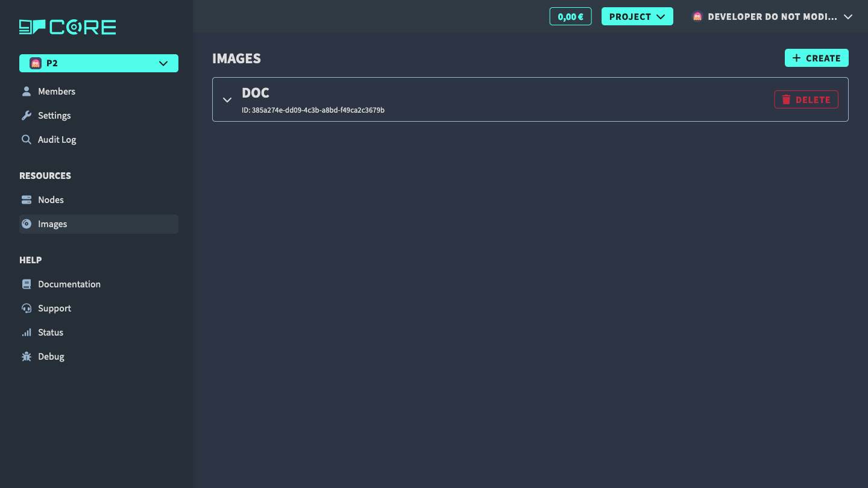Viewport: 868px width, 488px height.
Task: Click the IMAGES page heading
Action: pos(236,58)
